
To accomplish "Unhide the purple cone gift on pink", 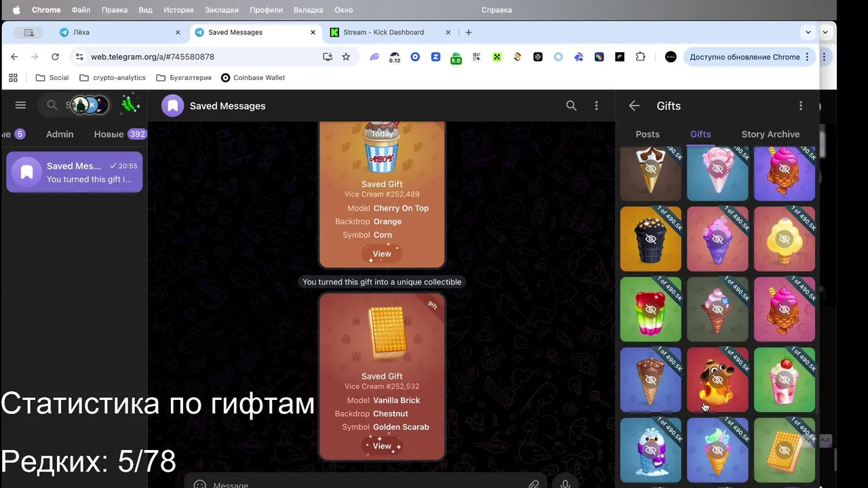I will coord(717,239).
